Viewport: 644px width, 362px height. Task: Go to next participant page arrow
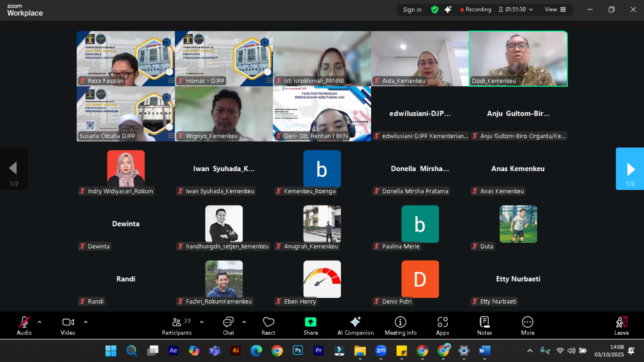pos(630,169)
